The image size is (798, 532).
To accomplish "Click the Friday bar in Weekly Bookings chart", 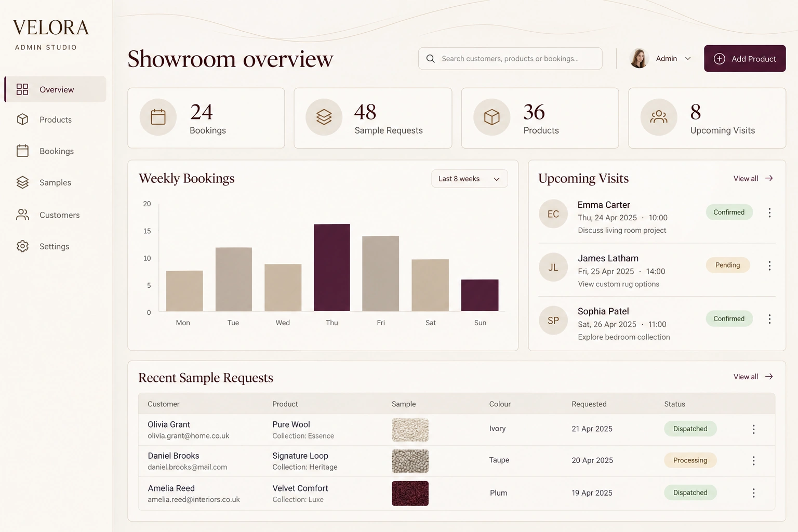I will click(381, 273).
